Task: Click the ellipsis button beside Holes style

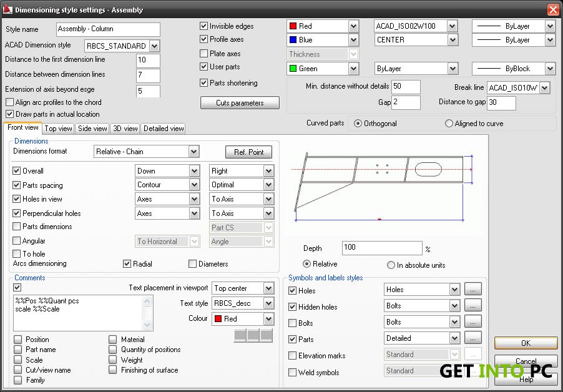Action: (472, 289)
